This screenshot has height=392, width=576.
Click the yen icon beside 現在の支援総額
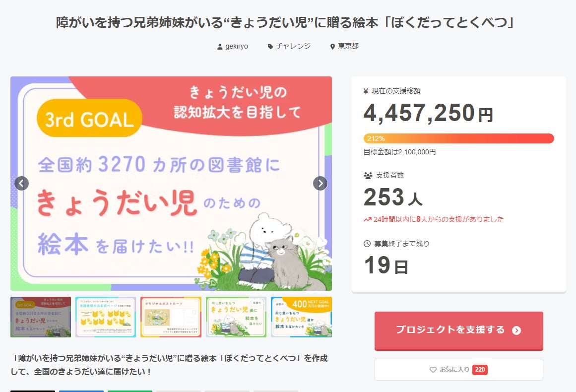click(366, 91)
